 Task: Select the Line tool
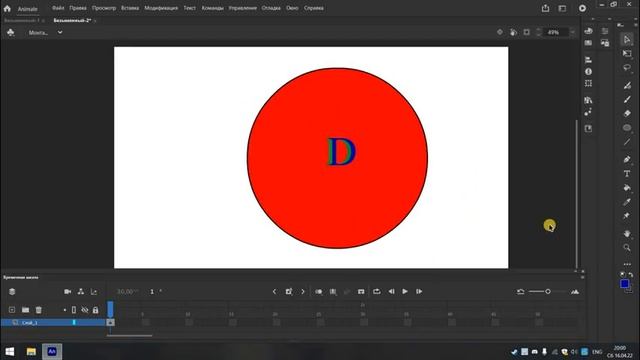627,142
